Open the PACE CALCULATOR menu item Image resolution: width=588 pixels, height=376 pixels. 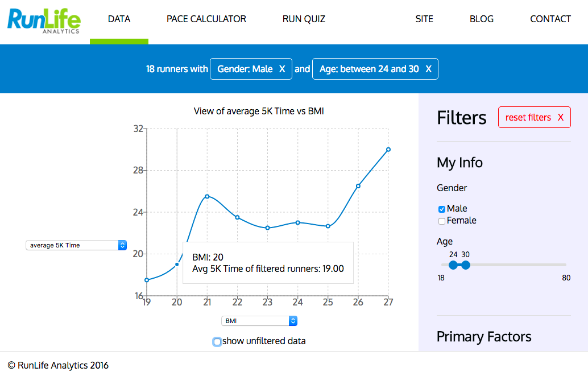click(x=206, y=19)
